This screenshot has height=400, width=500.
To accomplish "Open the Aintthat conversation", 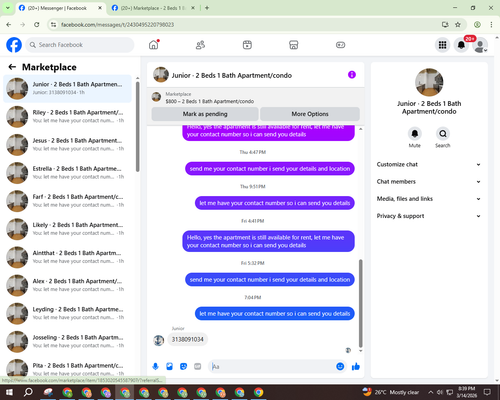I will point(67,257).
